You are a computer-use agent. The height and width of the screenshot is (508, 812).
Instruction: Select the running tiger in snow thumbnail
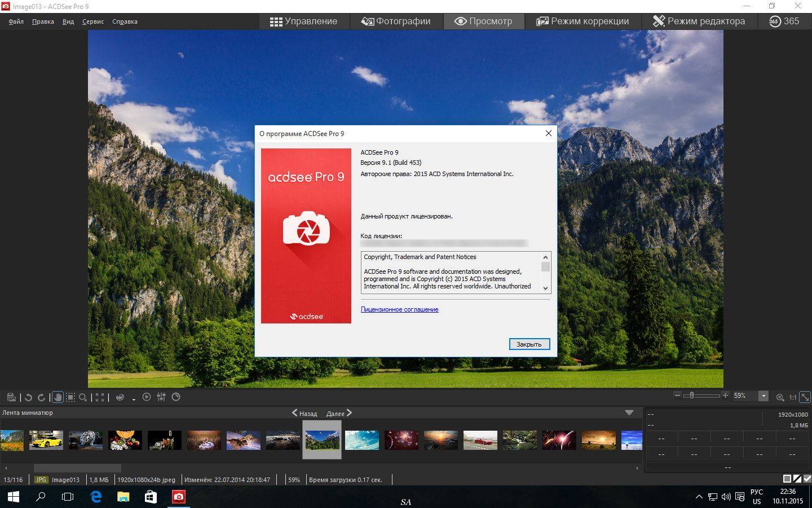coord(243,440)
